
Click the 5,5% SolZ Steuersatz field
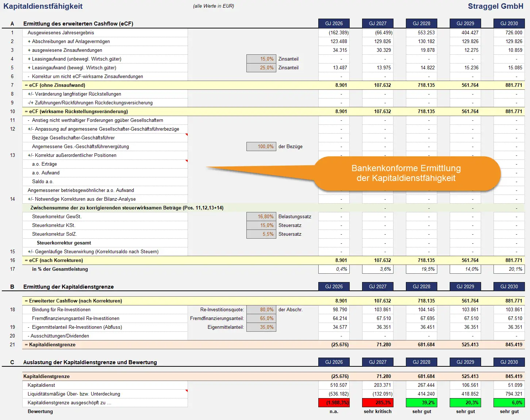tap(261, 234)
